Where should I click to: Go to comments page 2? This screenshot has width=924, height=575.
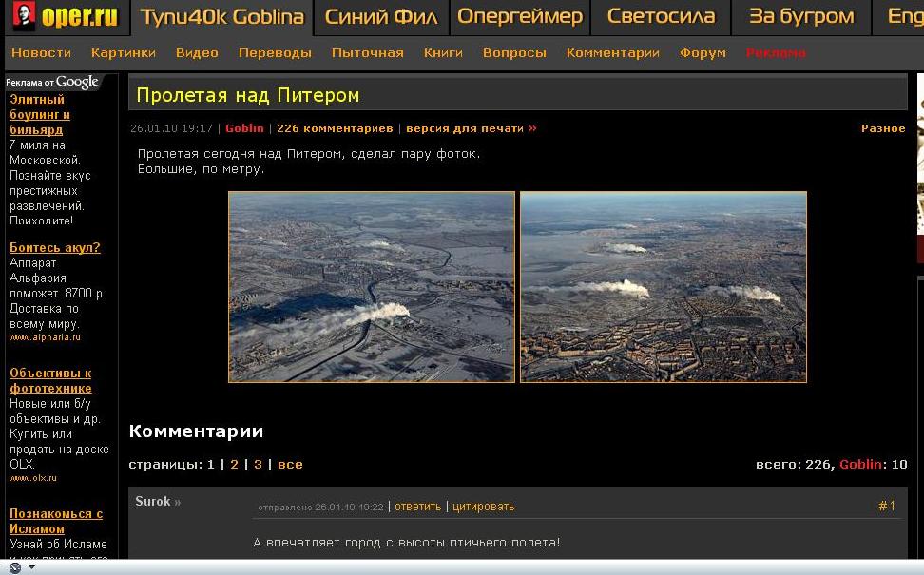234,465
